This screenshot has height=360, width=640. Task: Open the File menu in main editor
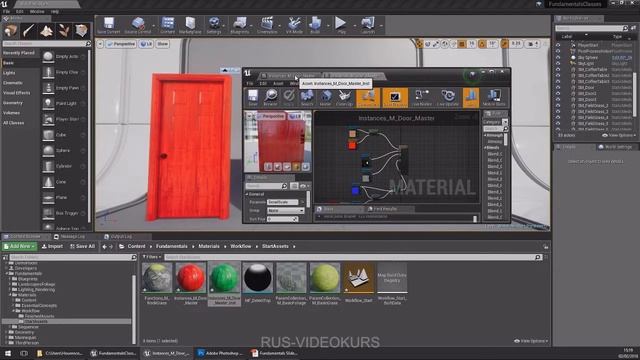[6, 12]
